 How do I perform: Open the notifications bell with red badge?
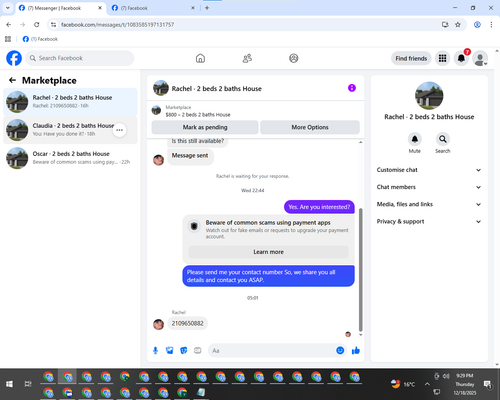[461, 58]
